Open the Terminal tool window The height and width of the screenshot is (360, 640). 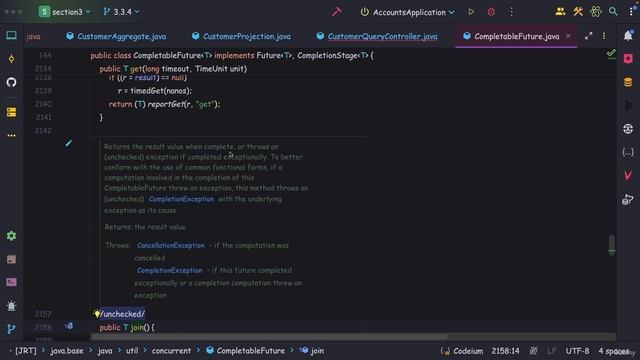pos(11,282)
